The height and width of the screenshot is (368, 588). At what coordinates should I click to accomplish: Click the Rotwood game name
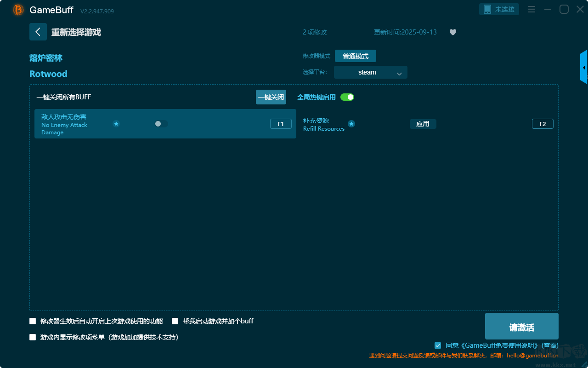click(48, 74)
